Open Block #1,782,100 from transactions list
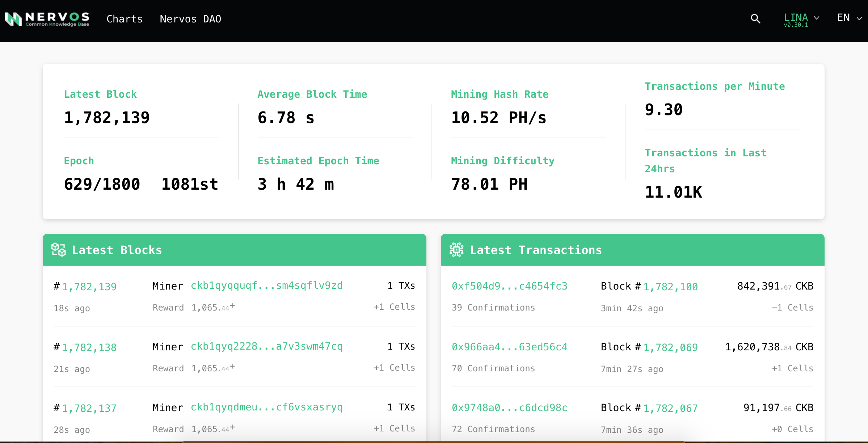 tap(670, 287)
